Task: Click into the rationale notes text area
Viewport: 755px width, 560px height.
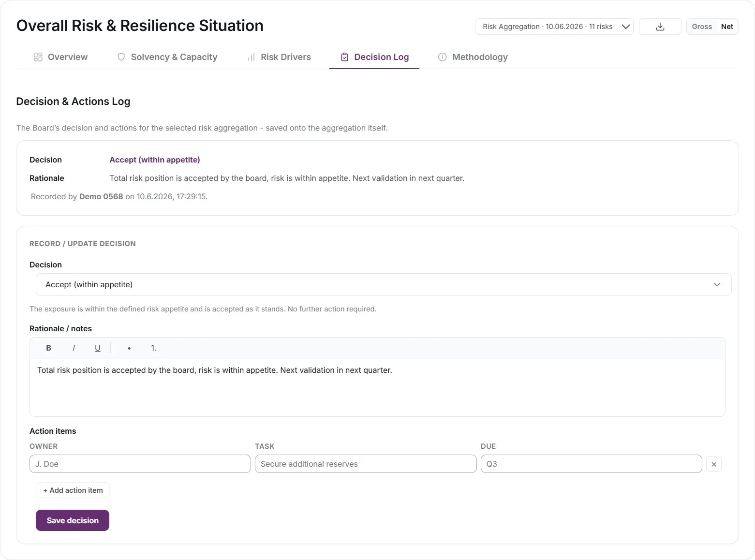Action: click(377, 387)
